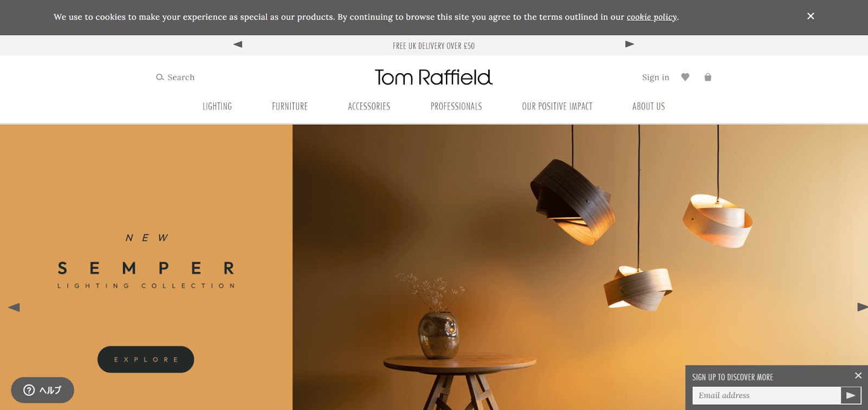Expand the Accessories navigation item

tap(369, 106)
